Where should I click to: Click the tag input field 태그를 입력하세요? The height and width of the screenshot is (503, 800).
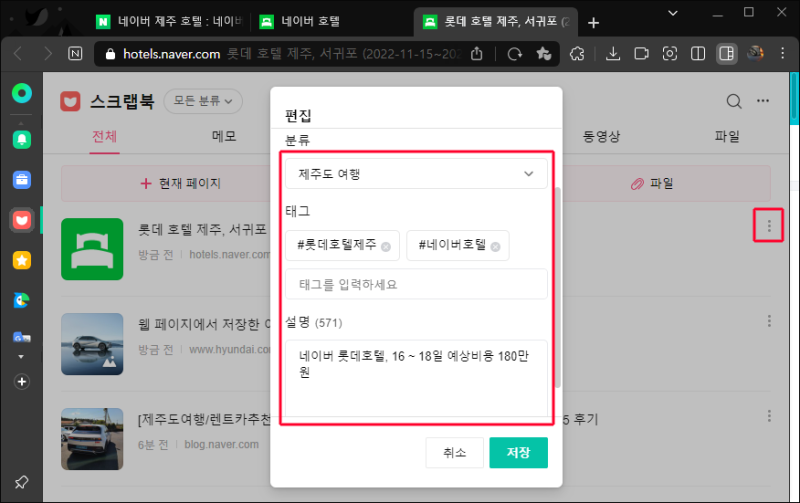point(416,284)
